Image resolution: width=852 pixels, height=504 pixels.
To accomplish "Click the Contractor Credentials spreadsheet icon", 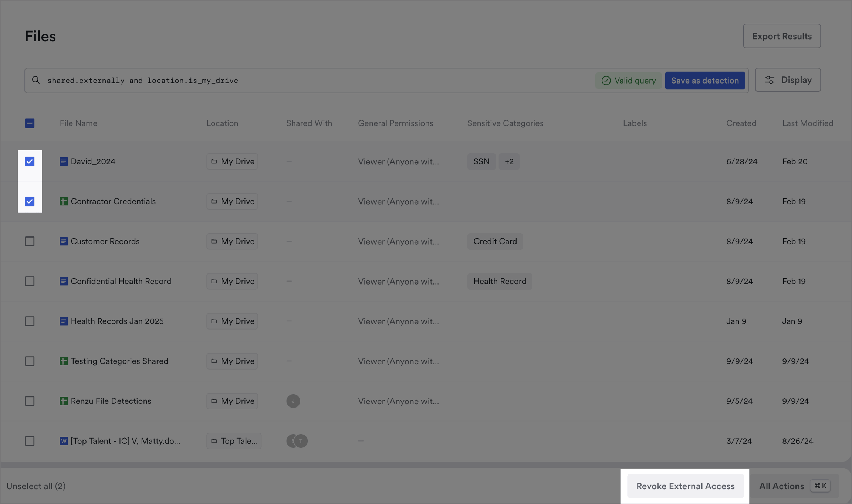I will point(64,201).
